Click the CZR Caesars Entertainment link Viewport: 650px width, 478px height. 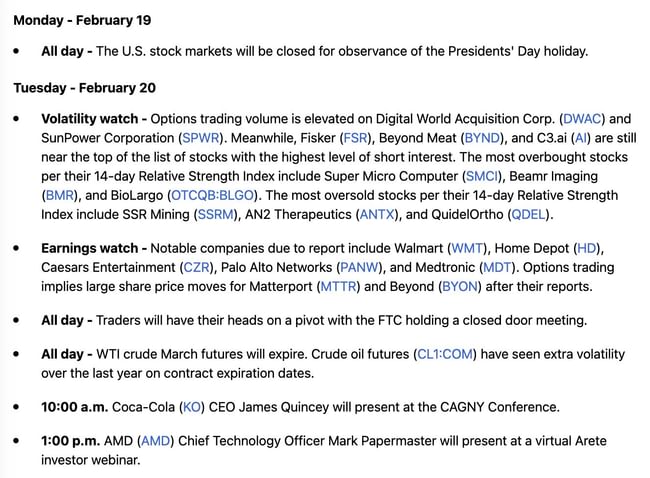click(194, 267)
